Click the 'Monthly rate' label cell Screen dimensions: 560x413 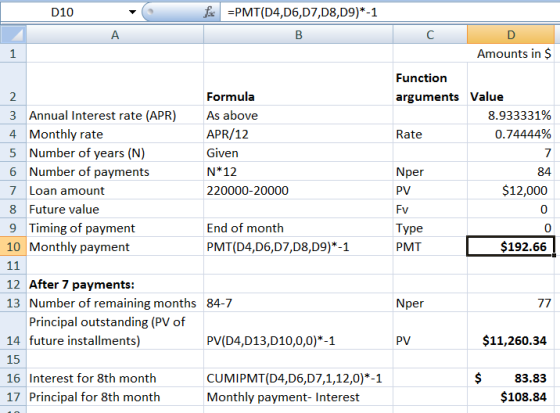point(115,134)
